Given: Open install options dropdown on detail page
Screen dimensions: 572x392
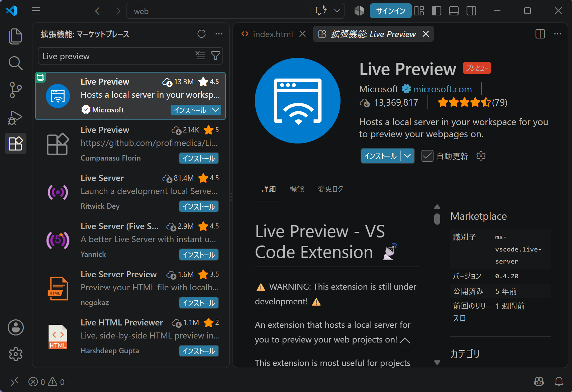Looking at the screenshot, I should tap(407, 156).
